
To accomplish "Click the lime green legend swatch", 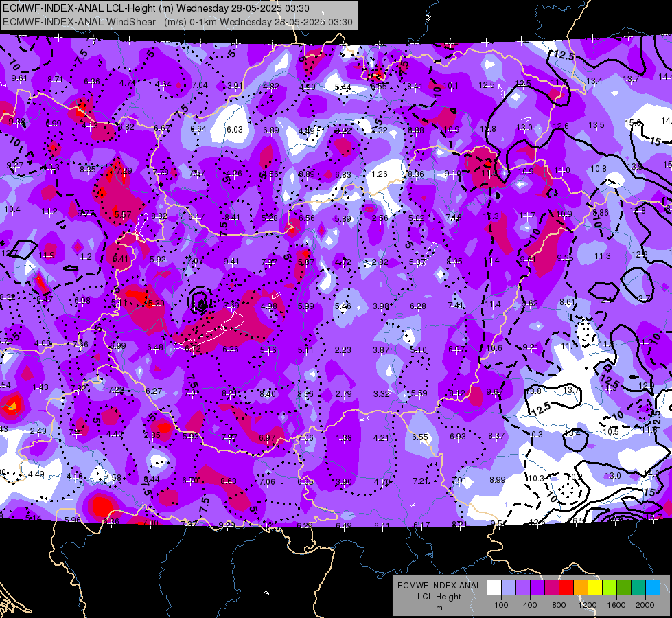I will point(610,588).
